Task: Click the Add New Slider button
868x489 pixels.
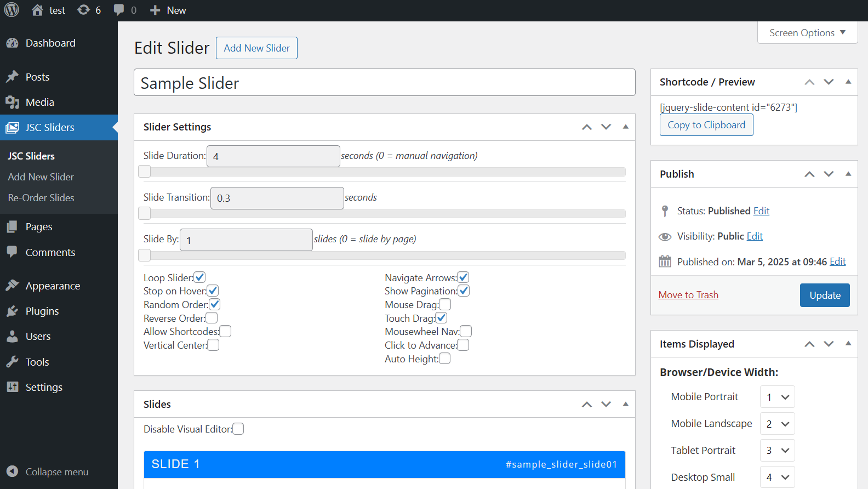Action: coord(256,48)
